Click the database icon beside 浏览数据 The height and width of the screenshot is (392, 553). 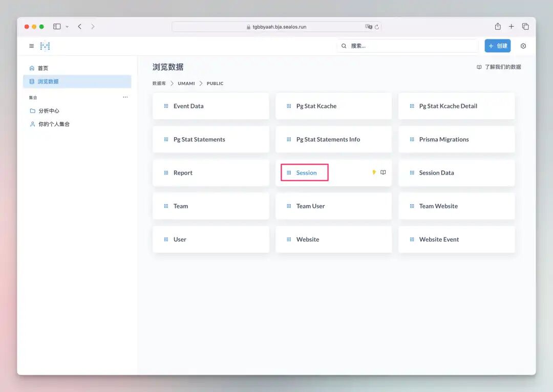point(32,81)
